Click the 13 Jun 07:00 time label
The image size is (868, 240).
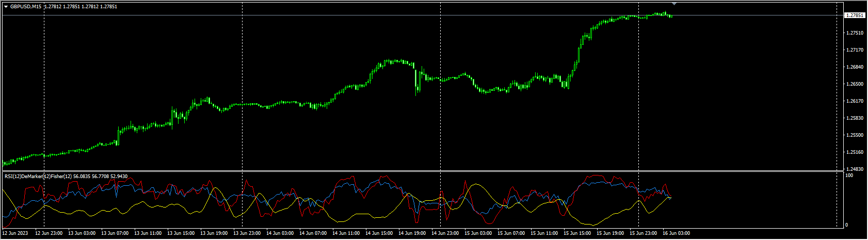(115, 234)
